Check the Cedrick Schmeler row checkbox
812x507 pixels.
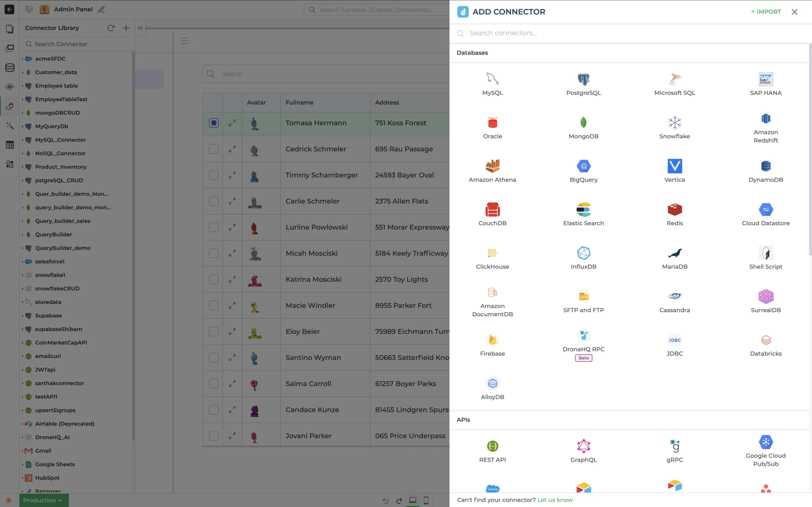coord(214,149)
